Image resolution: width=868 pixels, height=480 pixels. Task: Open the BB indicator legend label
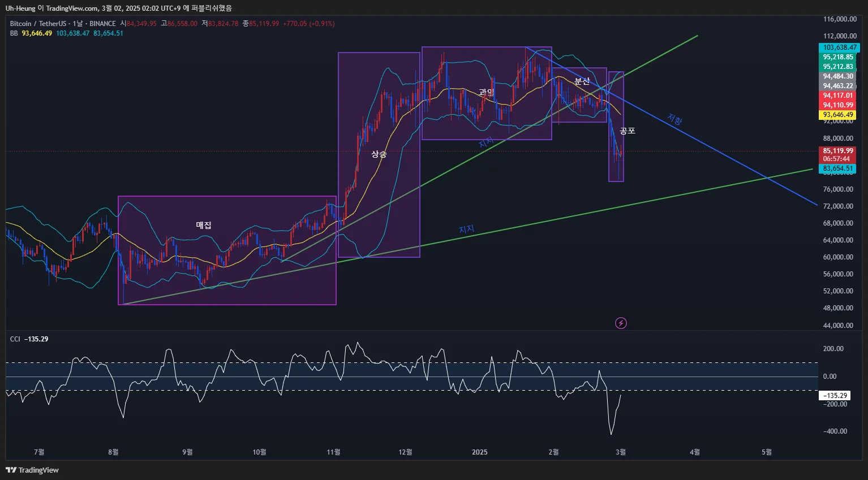click(x=14, y=33)
